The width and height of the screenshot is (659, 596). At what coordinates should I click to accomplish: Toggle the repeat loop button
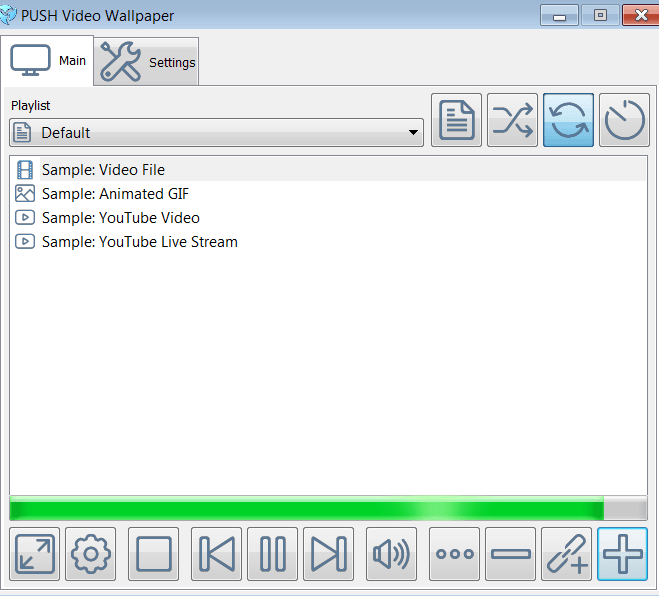coord(568,120)
